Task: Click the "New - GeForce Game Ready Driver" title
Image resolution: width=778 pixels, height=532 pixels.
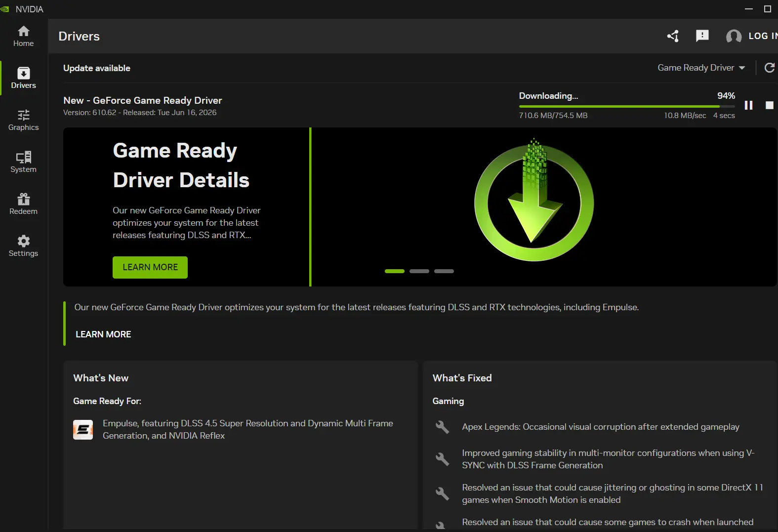Action: coord(143,100)
